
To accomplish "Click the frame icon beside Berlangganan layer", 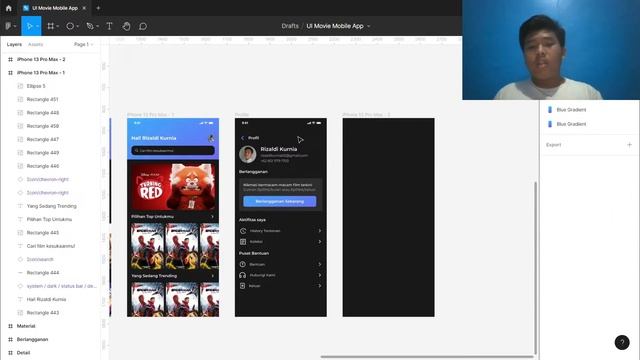I will 10,339.
